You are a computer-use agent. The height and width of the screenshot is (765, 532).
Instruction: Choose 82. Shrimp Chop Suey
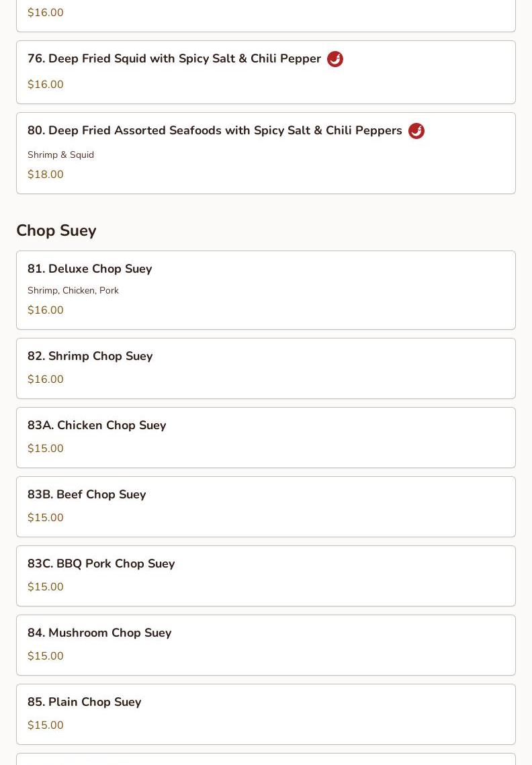(90, 356)
